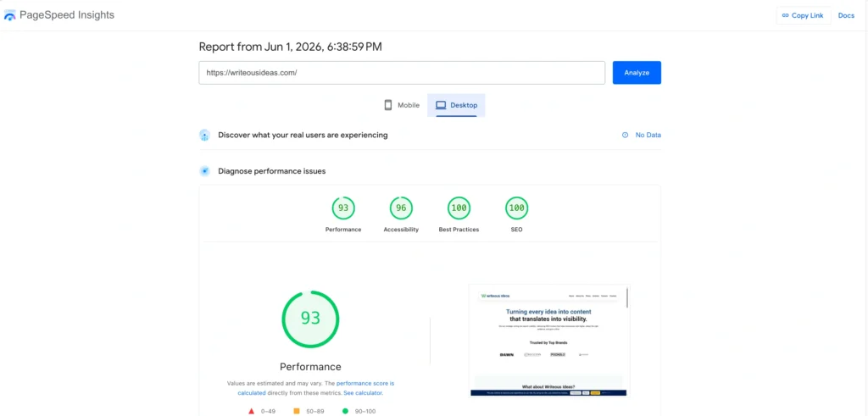The width and height of the screenshot is (868, 416).
Task: Open the PageSpeed Insights home title
Action: click(67, 15)
